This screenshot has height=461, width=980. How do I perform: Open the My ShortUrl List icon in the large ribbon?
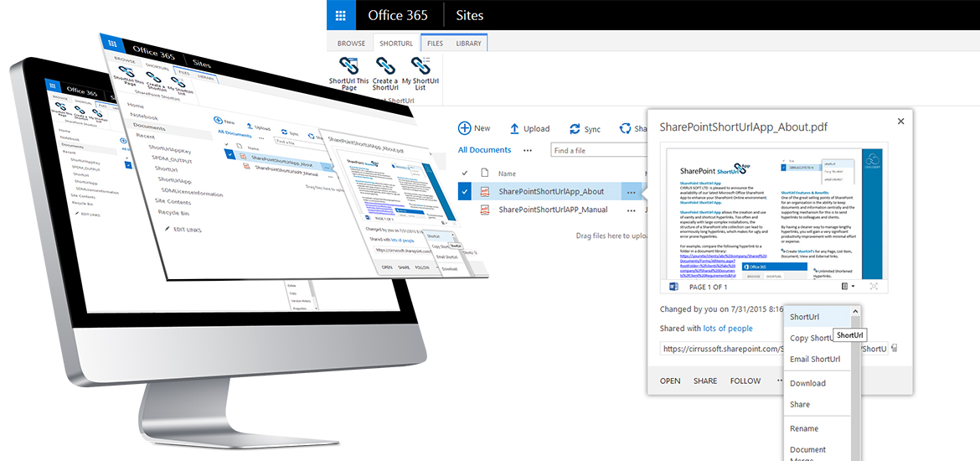point(420,65)
